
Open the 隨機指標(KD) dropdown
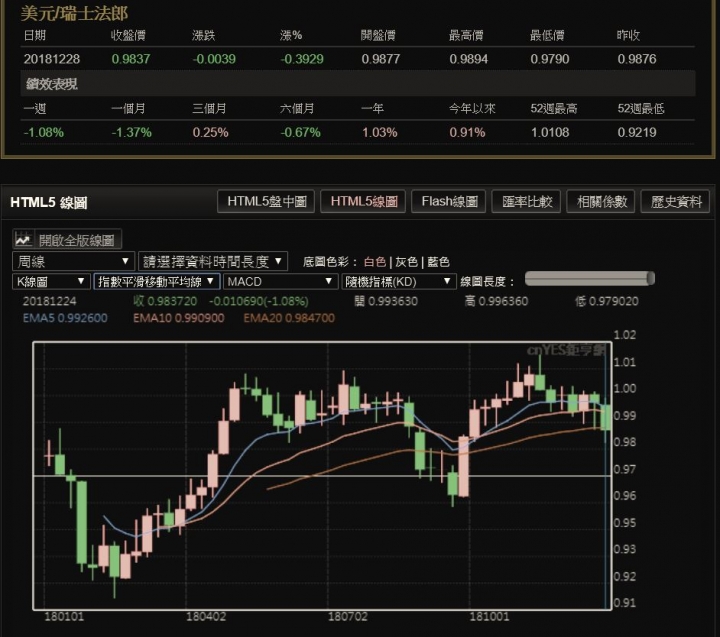pos(399,281)
